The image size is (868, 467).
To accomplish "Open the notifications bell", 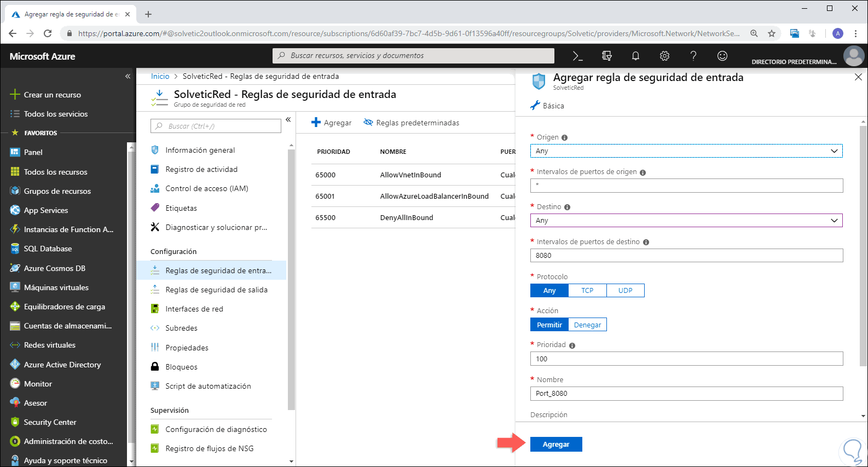I will tap(635, 56).
